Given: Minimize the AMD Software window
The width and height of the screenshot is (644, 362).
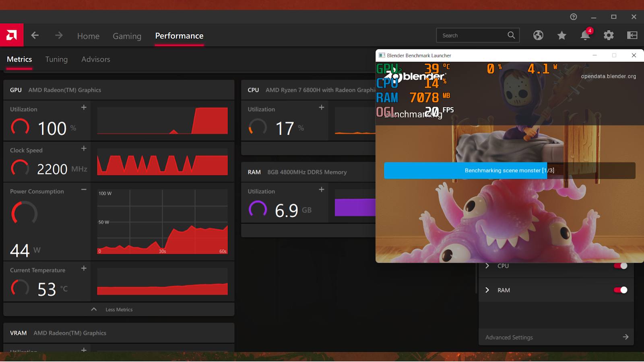Looking at the screenshot, I should pyautogui.click(x=594, y=17).
